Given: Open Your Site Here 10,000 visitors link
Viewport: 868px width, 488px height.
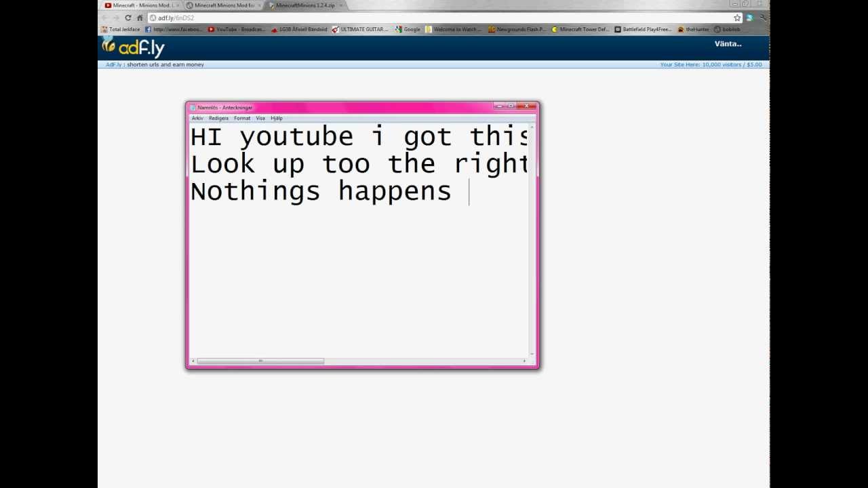Looking at the screenshot, I should pos(711,64).
